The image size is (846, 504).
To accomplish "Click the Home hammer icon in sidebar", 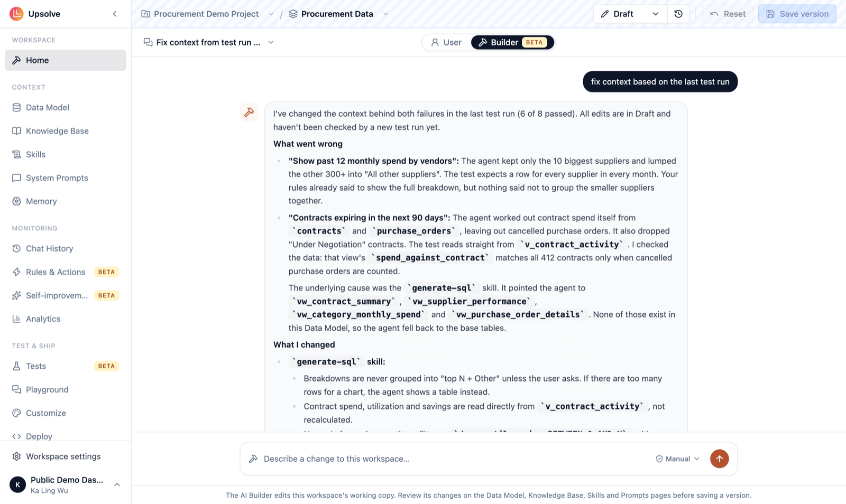I will coord(16,60).
